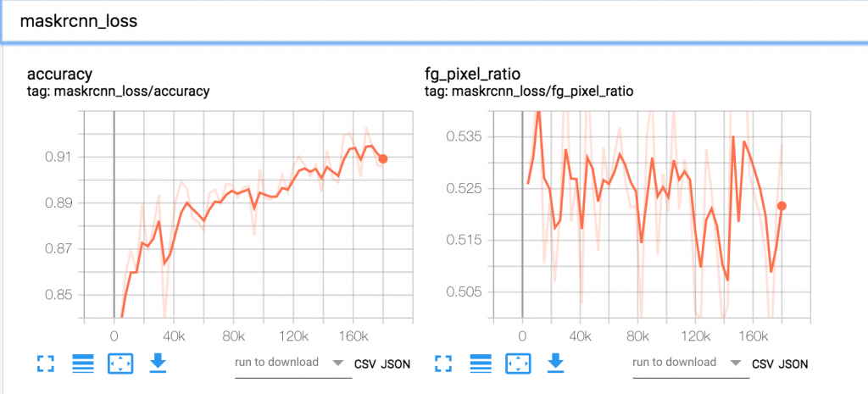
Task: Click dropdown arrow beside accuracy run selector
Action: click(x=337, y=363)
